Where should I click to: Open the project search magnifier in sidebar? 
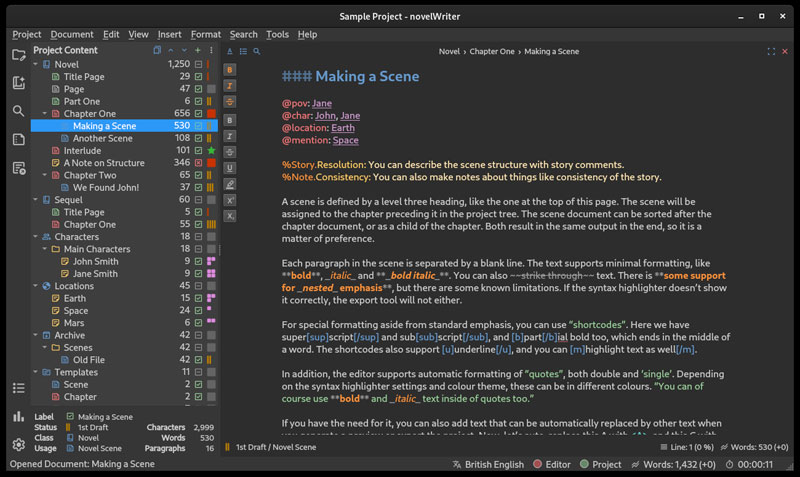[18, 111]
